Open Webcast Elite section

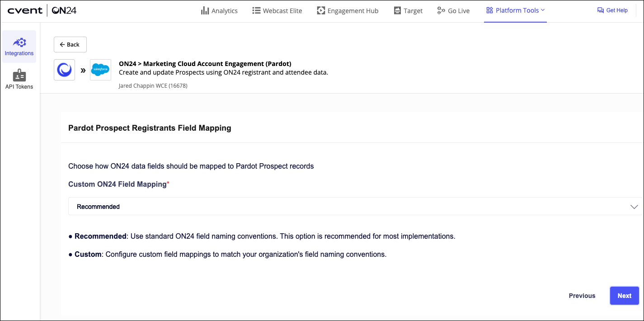tap(277, 10)
